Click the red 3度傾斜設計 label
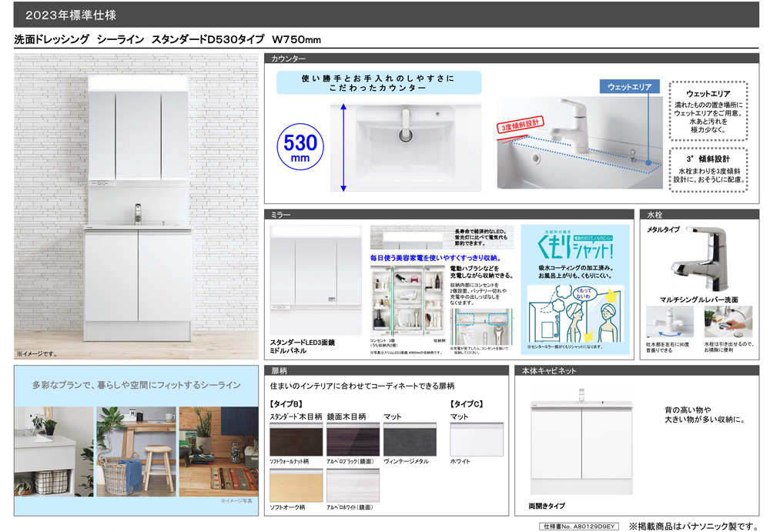Screen dimensions: 770x532 (520, 125)
